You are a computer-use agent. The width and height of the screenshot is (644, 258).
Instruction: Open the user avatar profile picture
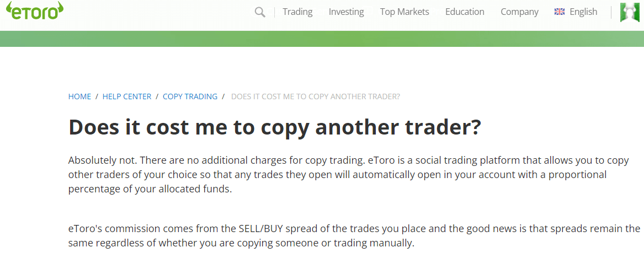tap(630, 12)
